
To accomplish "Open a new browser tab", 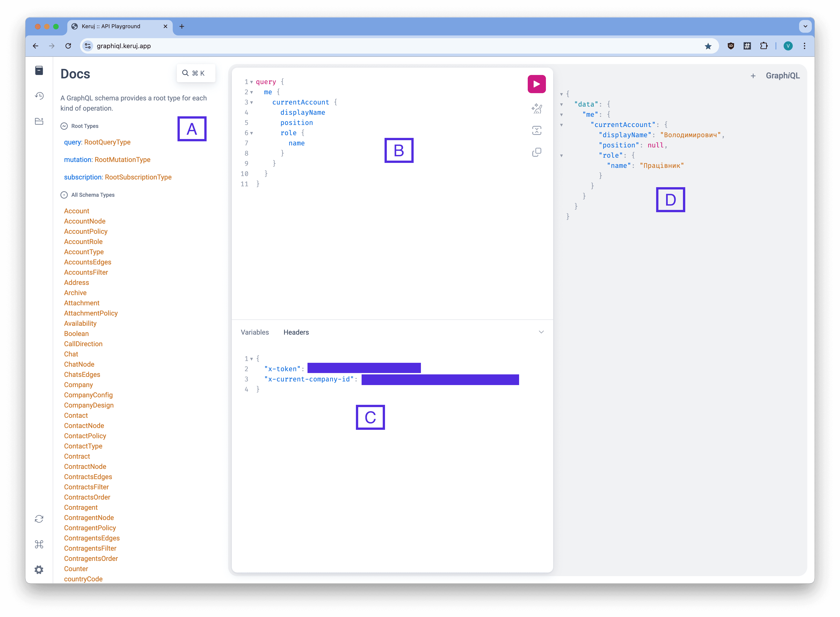I will click(182, 26).
